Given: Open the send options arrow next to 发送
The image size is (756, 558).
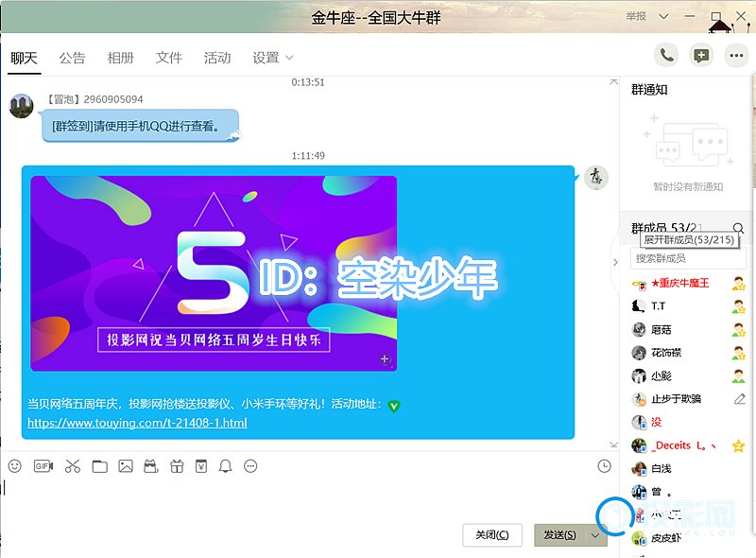Looking at the screenshot, I should tap(595, 535).
